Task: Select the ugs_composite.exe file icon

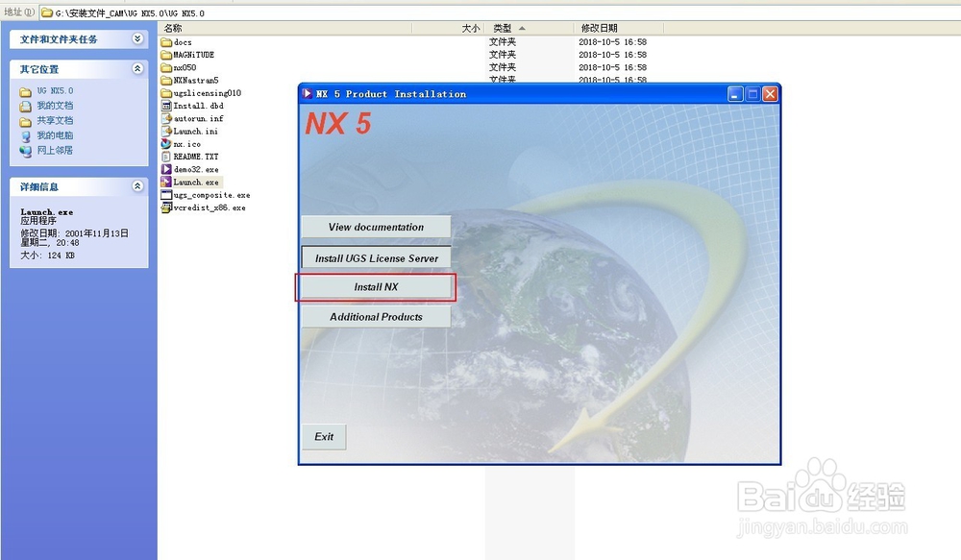Action: 166,195
